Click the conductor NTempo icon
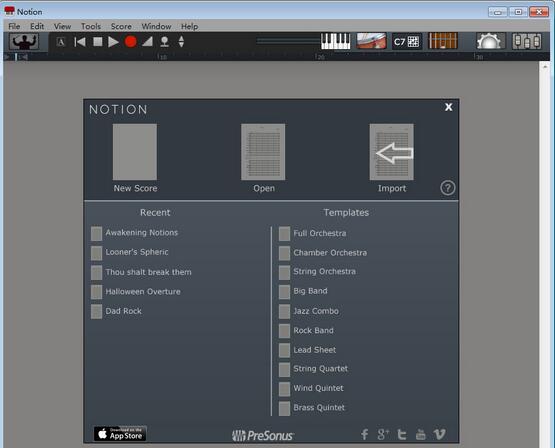This screenshot has height=448, width=555. pos(24,42)
